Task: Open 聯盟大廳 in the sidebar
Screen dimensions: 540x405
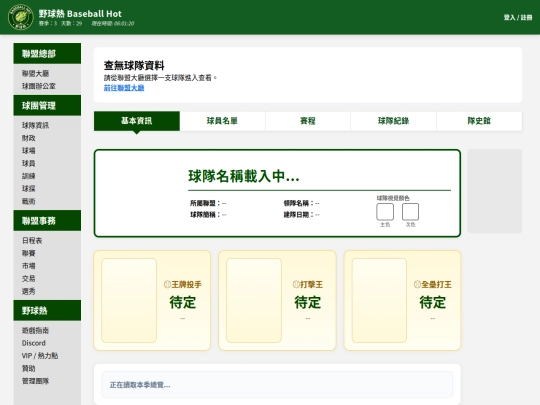Action: point(35,73)
